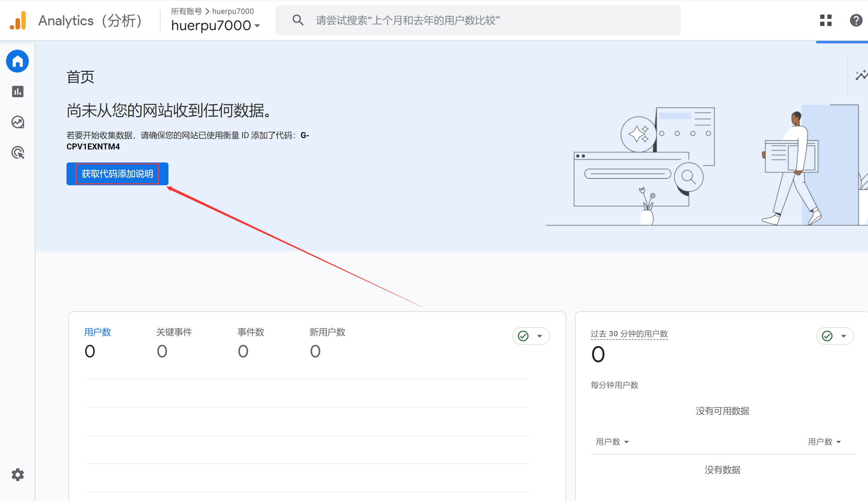This screenshot has height=501, width=868.
Task: Open the Admin gear icon
Action: tap(17, 475)
